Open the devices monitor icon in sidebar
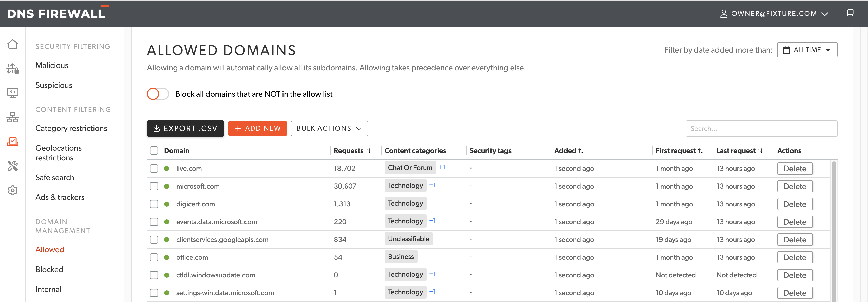The width and height of the screenshot is (868, 302). tap(12, 93)
